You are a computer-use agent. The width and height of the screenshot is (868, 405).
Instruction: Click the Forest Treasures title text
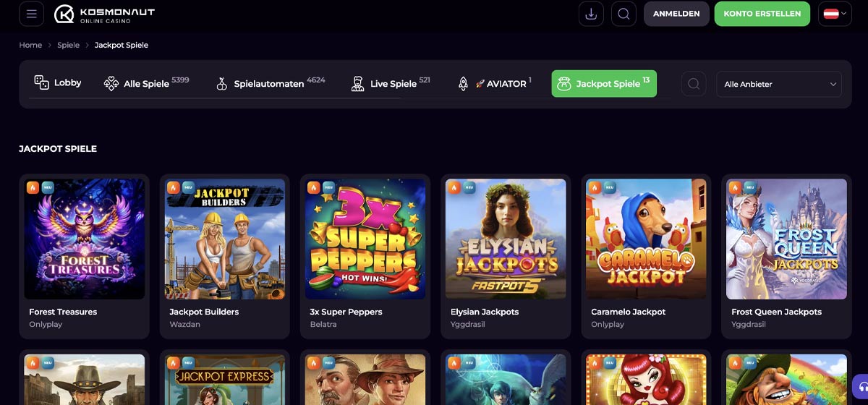(63, 312)
